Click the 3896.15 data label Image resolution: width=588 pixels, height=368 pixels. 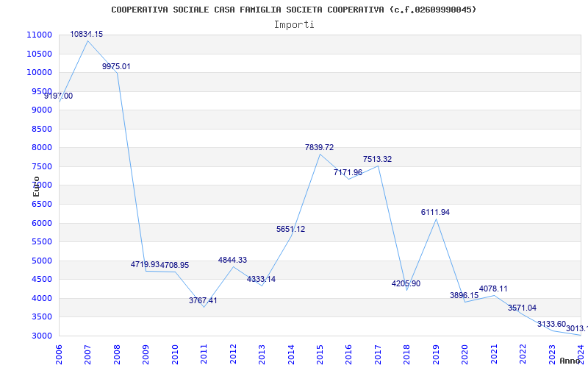[x=465, y=295]
